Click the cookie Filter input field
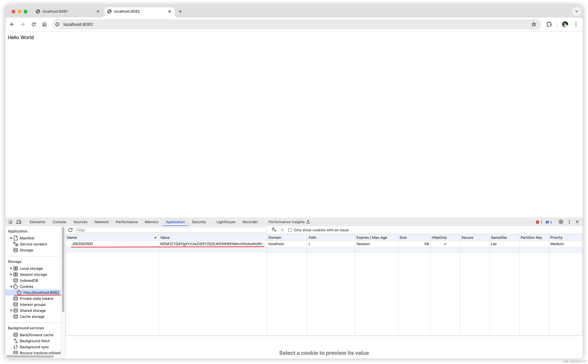Viewport: 588px width, 364px height. click(x=170, y=230)
